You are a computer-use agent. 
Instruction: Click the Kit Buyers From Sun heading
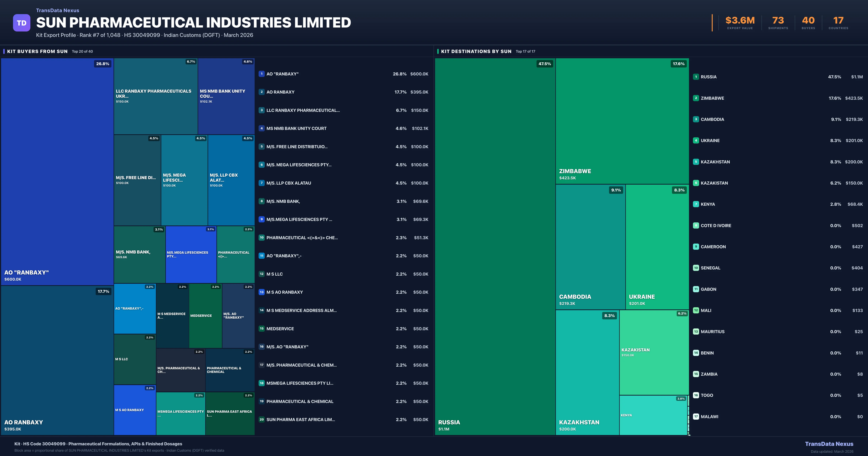[x=37, y=52]
